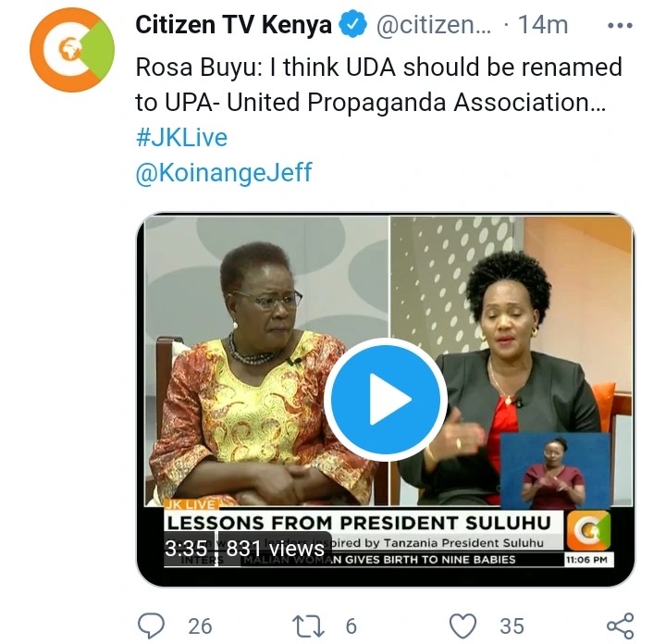The width and height of the screenshot is (666, 644).
Task: Open the three-dot tweet options menu
Action: [620, 26]
